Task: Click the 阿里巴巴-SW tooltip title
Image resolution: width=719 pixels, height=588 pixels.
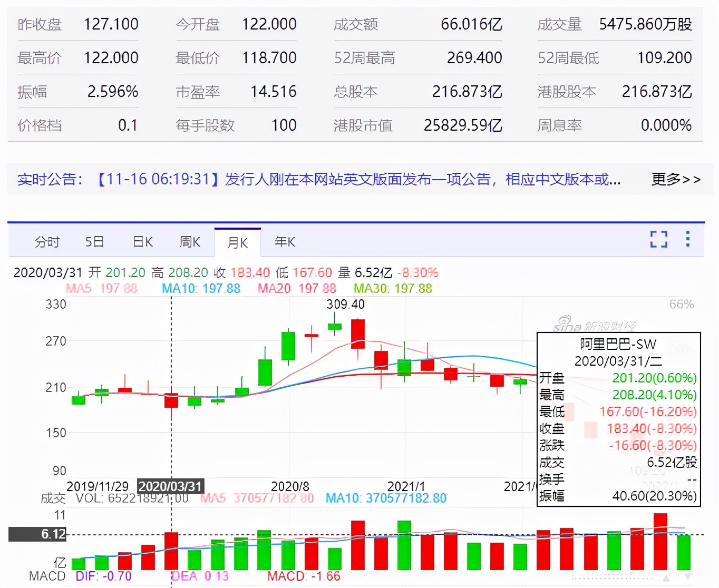Action: point(618,344)
